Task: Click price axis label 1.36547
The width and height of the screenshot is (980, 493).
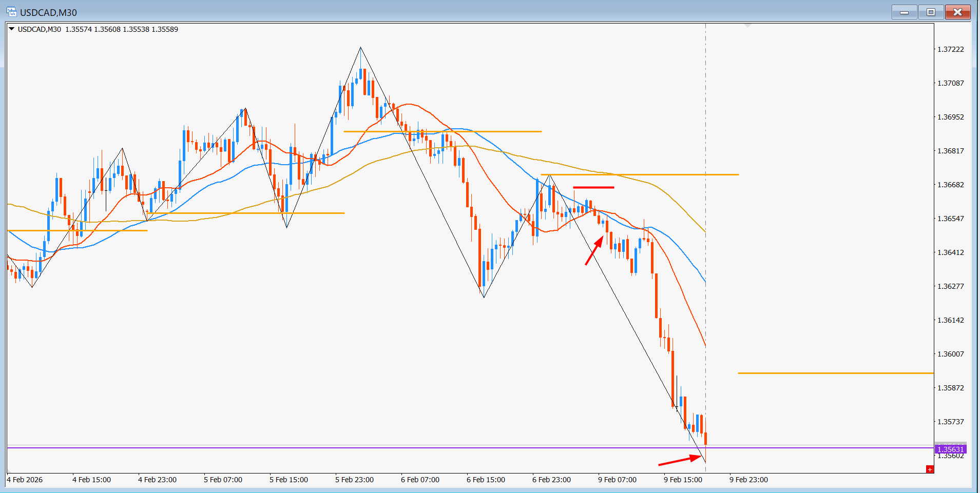Action: pyautogui.click(x=951, y=219)
